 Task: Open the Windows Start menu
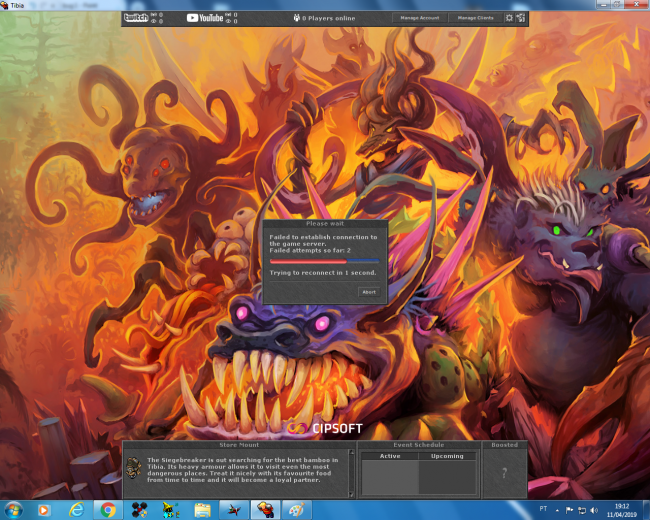pos(14,510)
